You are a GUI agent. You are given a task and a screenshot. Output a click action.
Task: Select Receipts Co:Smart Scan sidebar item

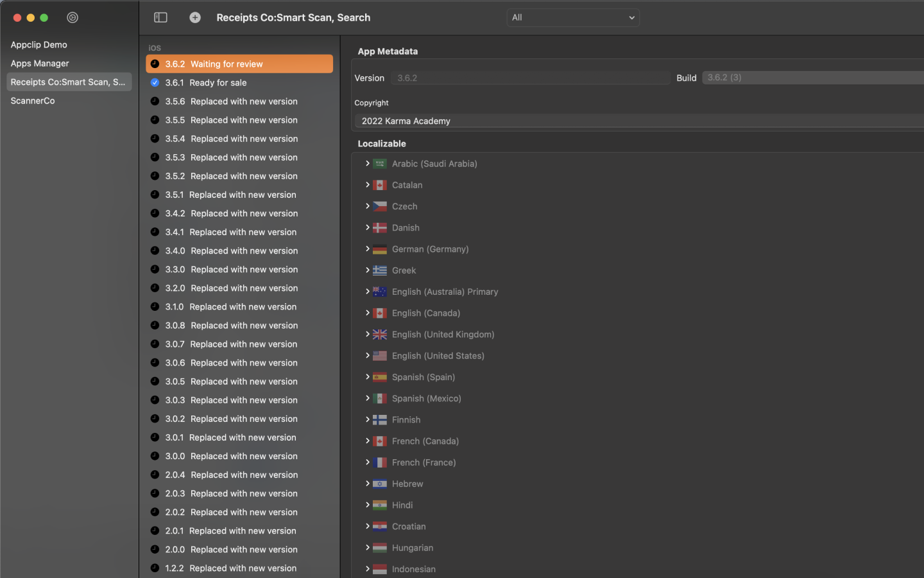(69, 82)
